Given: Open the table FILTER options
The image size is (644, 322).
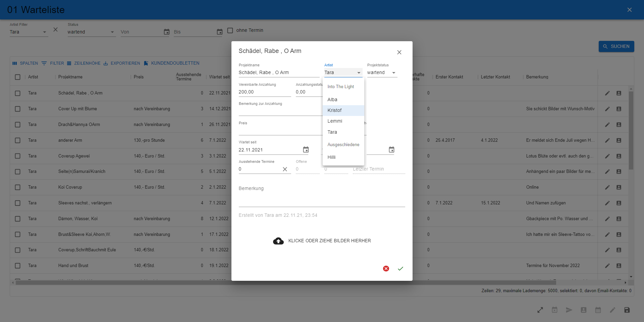Looking at the screenshot, I should tap(53, 63).
